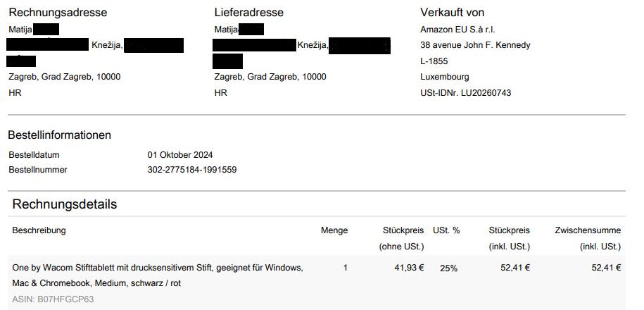Click the Beschreibung column header

tap(39, 230)
